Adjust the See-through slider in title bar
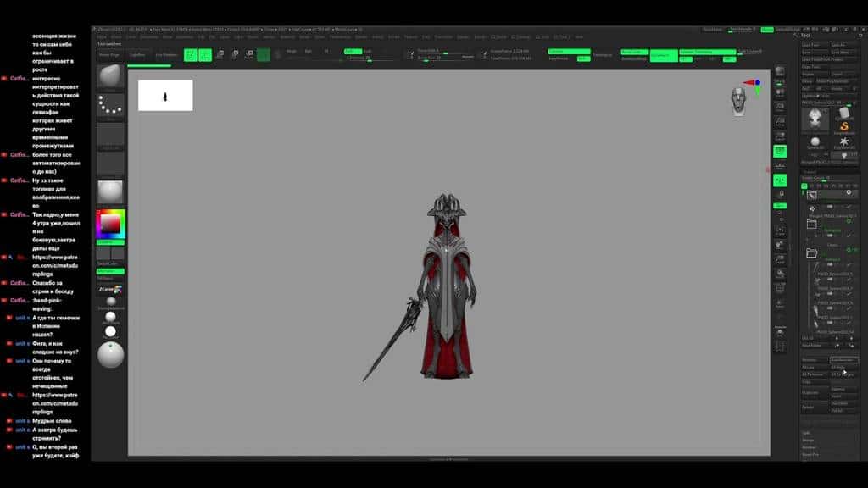The height and width of the screenshot is (488, 868). (x=743, y=30)
